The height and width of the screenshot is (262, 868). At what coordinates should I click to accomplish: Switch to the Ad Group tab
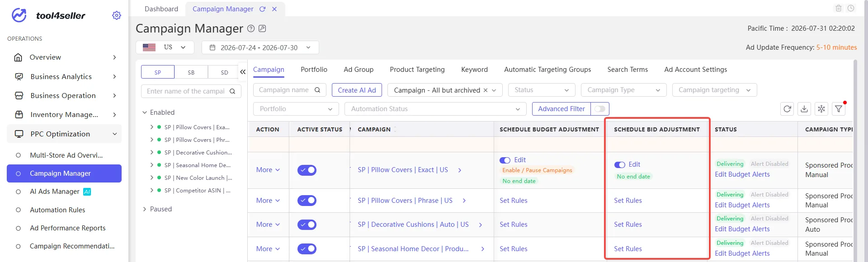[x=359, y=70]
